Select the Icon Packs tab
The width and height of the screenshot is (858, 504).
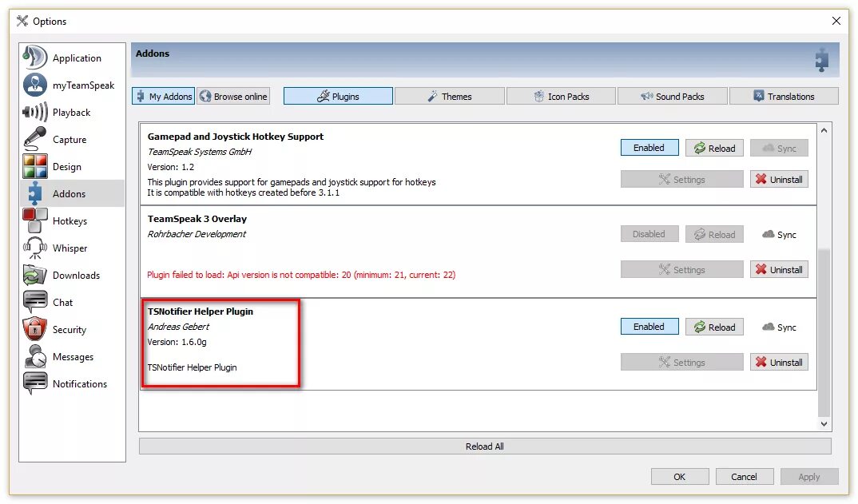[x=561, y=97]
